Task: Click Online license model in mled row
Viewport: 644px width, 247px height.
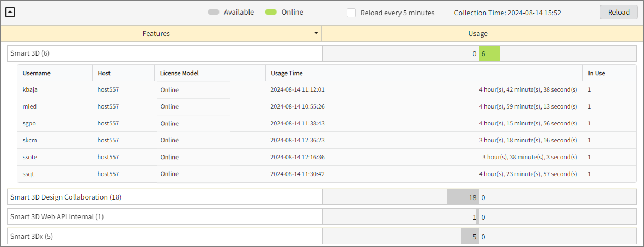Action: click(x=169, y=106)
